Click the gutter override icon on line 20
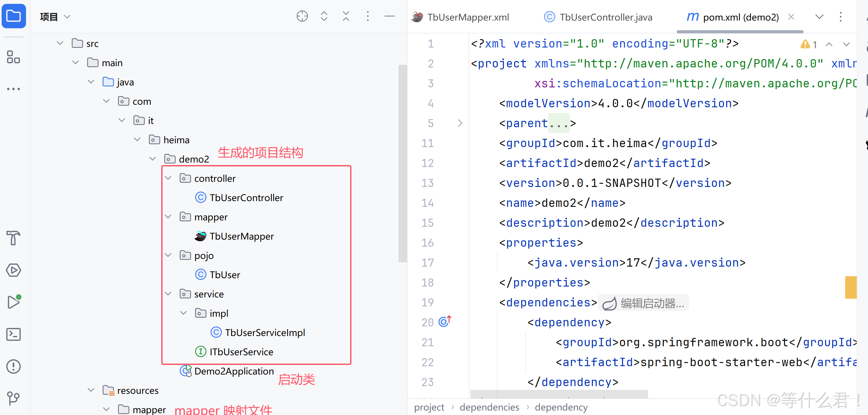The width and height of the screenshot is (868, 415). 445,322
